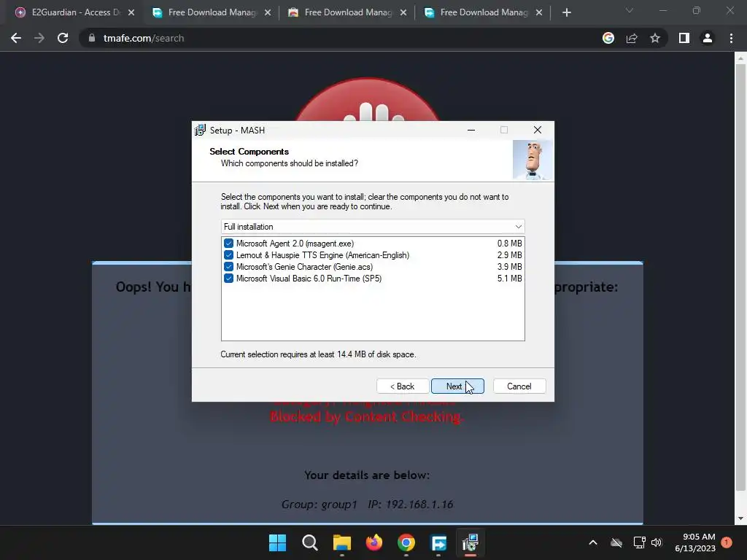Click 'Your details are below:' text
Image resolution: width=747 pixels, height=560 pixels.
coord(367,475)
